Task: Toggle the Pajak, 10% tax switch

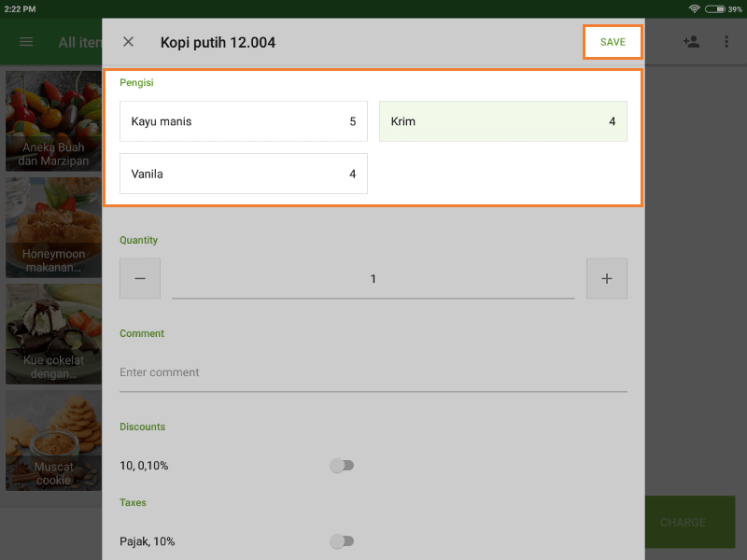Action: point(342,541)
